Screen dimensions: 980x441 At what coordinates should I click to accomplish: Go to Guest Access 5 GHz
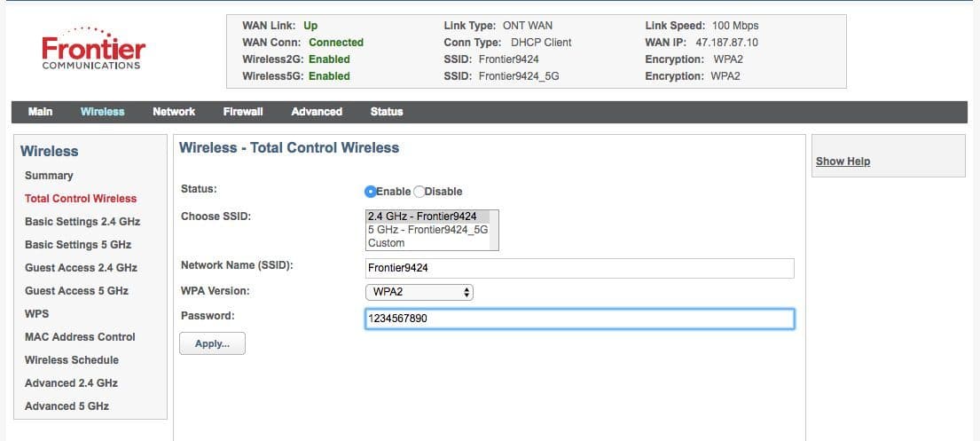click(x=76, y=291)
